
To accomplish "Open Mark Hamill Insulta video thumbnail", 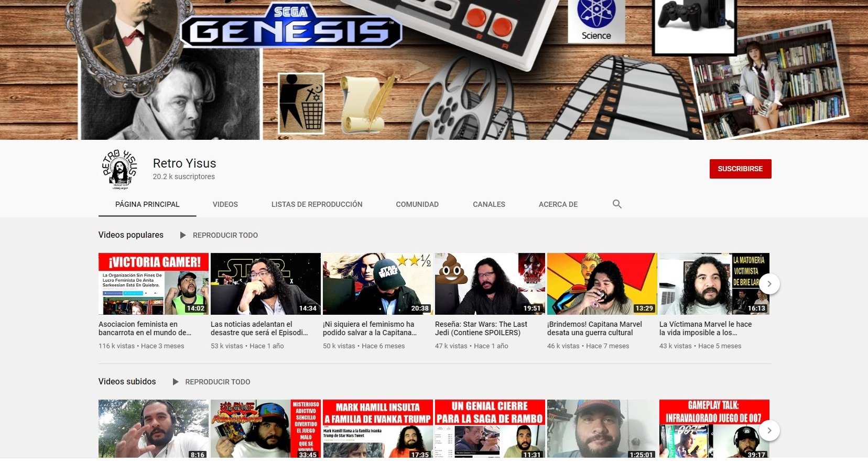I will [378, 429].
